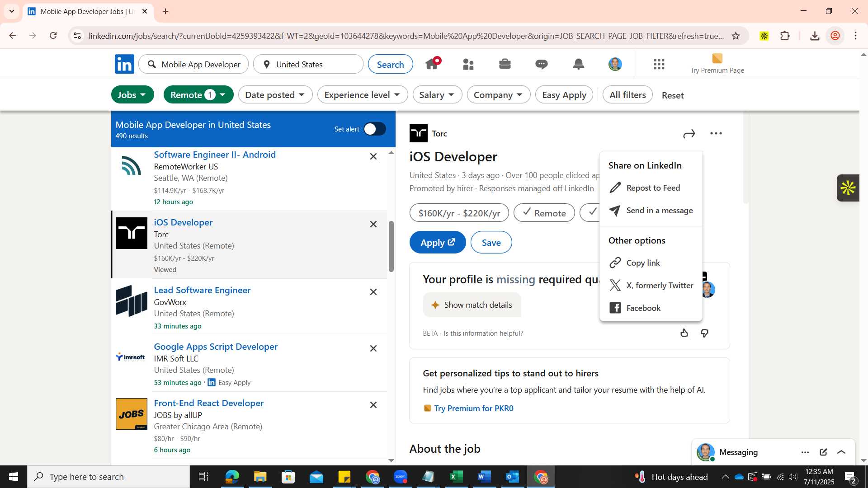Open Microsoft Edge from taskbar

coord(232,477)
